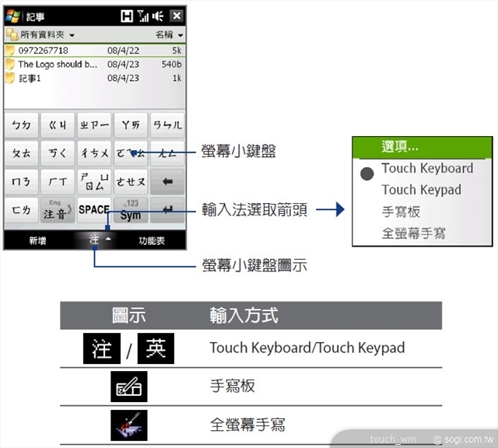Tap the signal strength status icon
This screenshot has height=448, width=498.
coord(142,16)
